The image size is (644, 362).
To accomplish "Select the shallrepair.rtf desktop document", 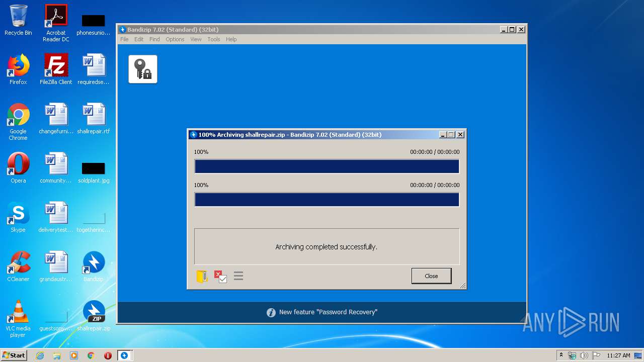I will tap(94, 119).
